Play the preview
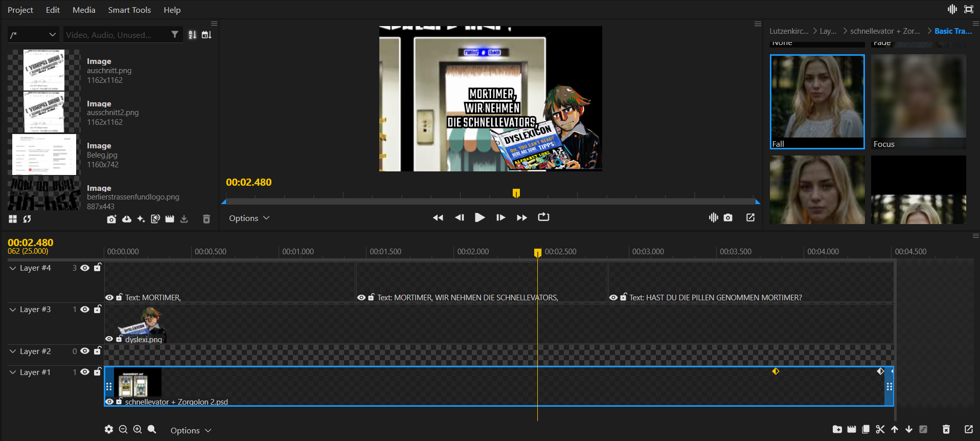This screenshot has width=980, height=441. tap(480, 217)
